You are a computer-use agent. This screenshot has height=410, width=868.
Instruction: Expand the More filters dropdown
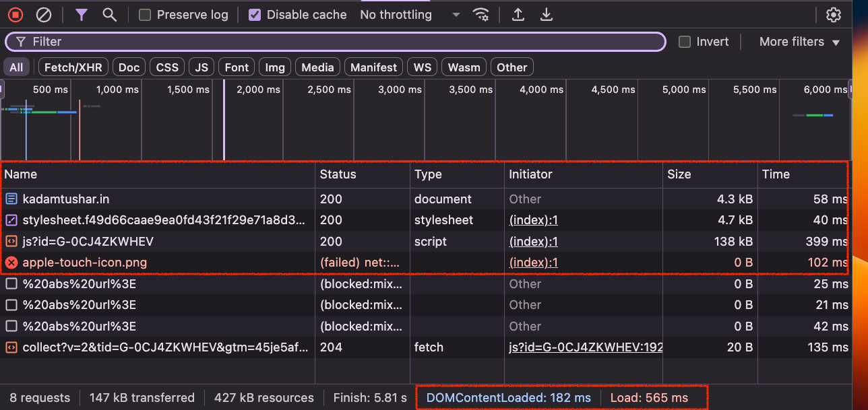pos(799,42)
